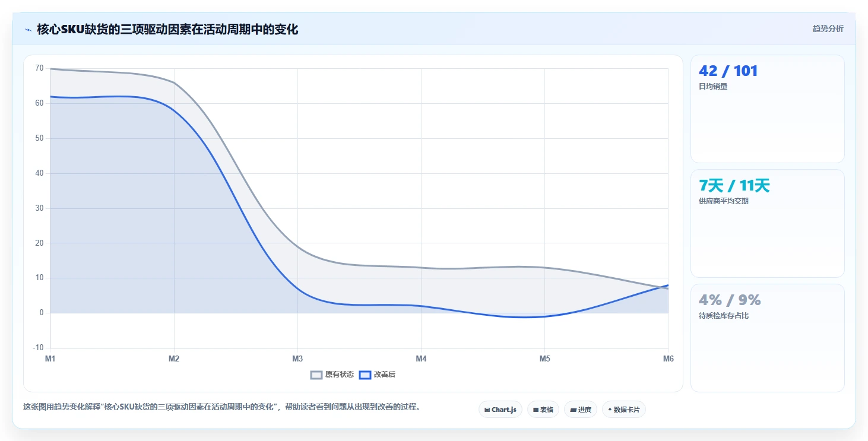
Task: Click the 4% / 9% inventory value
Action: click(730, 300)
